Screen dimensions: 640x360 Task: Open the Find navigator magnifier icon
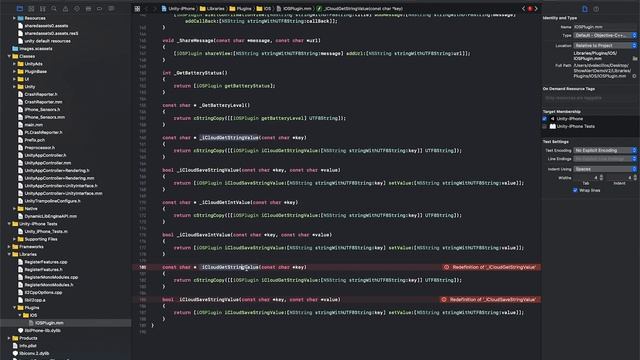[54, 9]
